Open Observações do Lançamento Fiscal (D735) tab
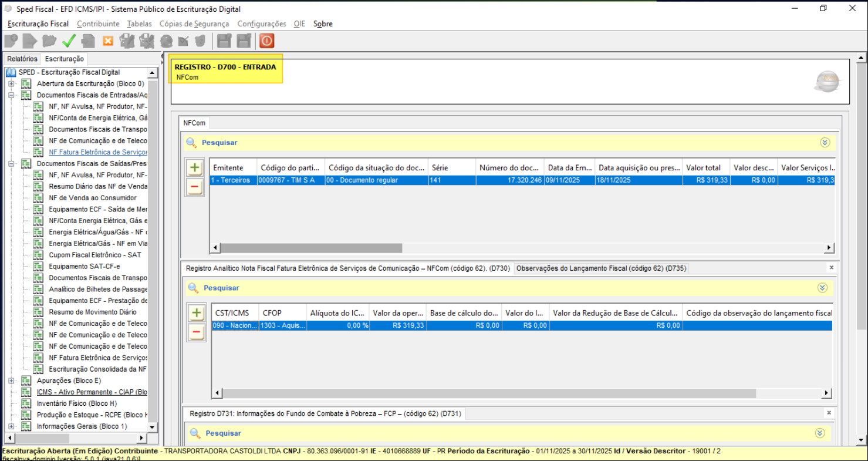 point(601,268)
